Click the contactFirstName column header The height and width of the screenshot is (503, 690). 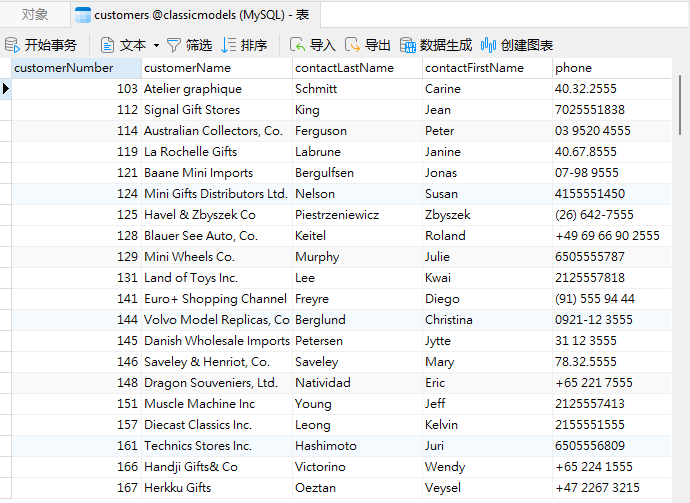pyautogui.click(x=487, y=68)
